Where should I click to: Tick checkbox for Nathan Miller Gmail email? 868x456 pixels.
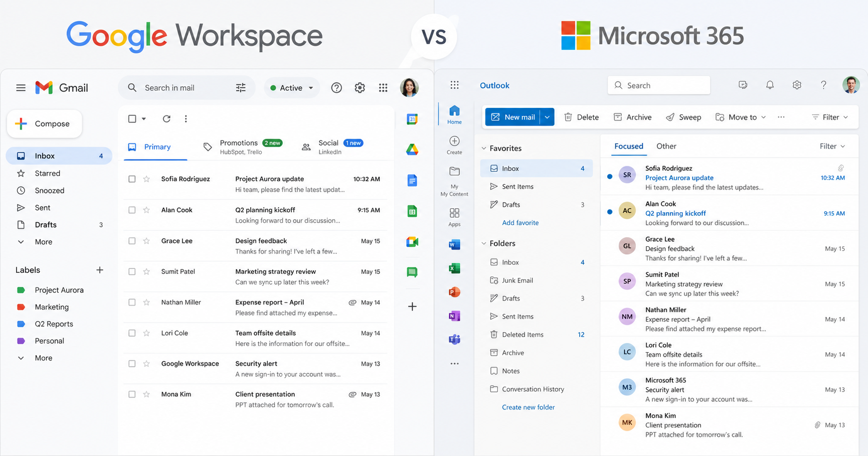tap(132, 302)
